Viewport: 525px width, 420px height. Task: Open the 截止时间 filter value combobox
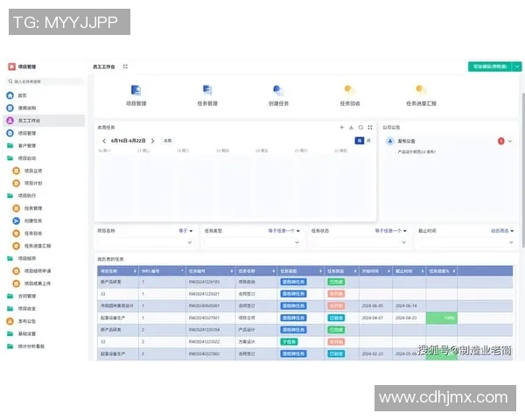tap(466, 242)
